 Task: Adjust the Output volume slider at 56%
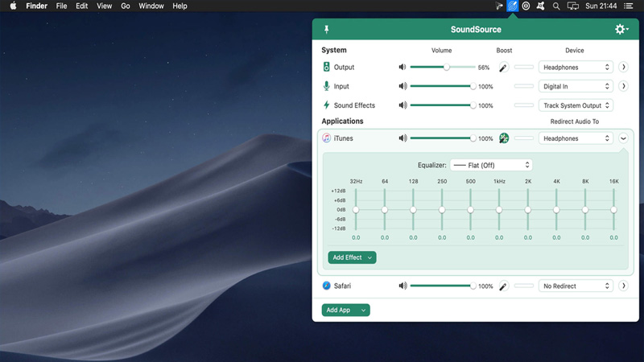coord(443,67)
